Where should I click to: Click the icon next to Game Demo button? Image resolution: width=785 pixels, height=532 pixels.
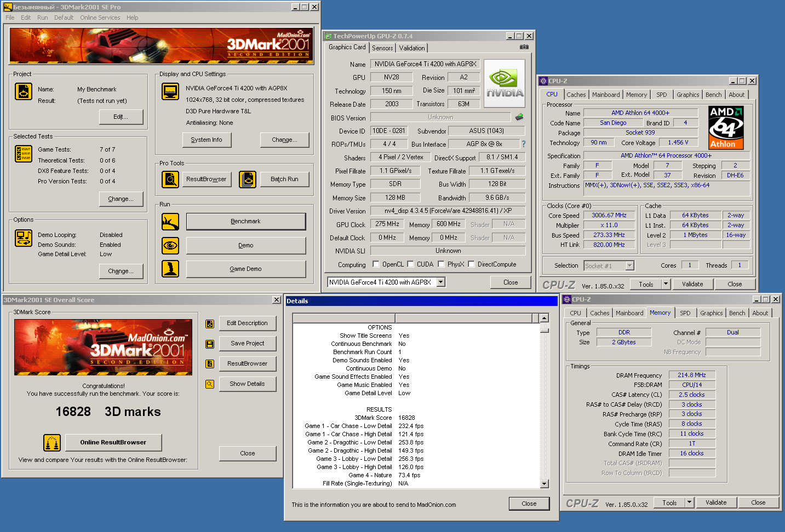(170, 269)
